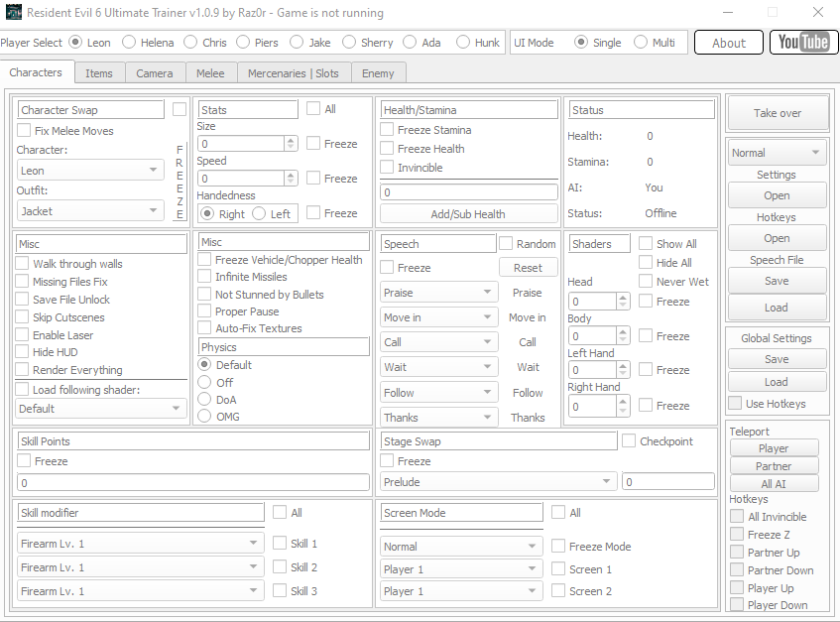Enable the Invincible checkbox

(x=412, y=168)
